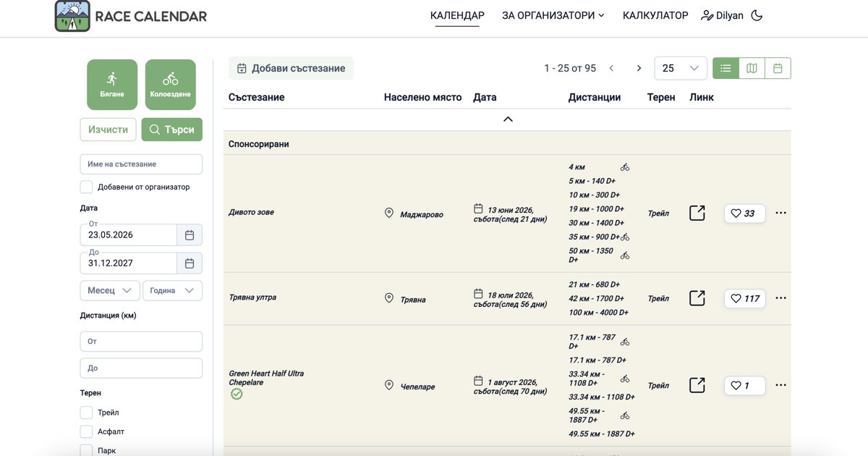868x456 pixels.
Task: Click location pin for Маджарово
Action: (x=389, y=214)
